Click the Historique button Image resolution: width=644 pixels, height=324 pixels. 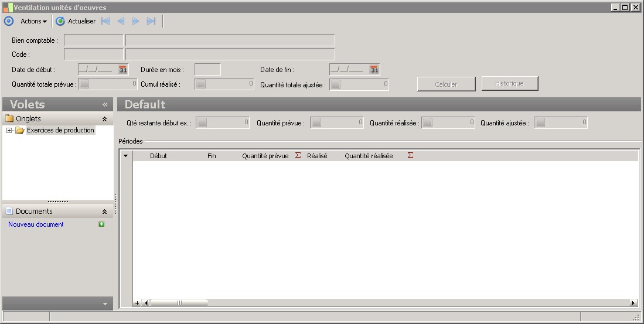[x=509, y=83]
